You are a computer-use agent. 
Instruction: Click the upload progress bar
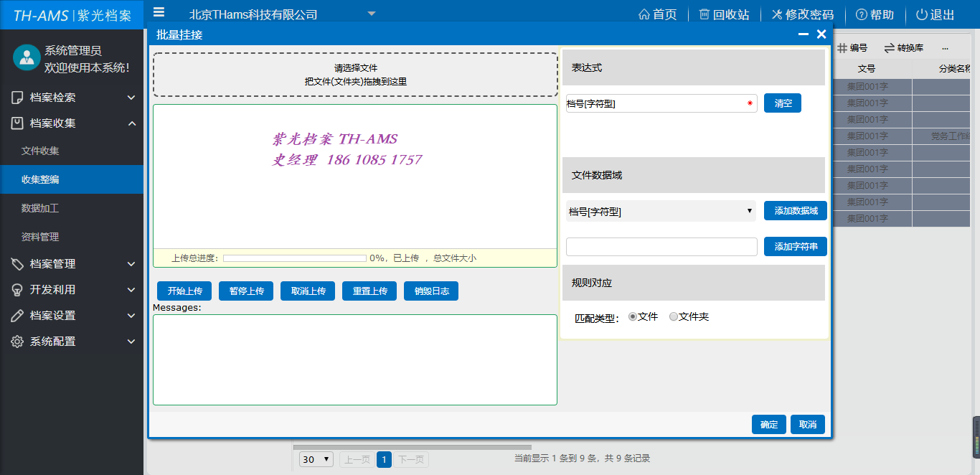(294, 257)
